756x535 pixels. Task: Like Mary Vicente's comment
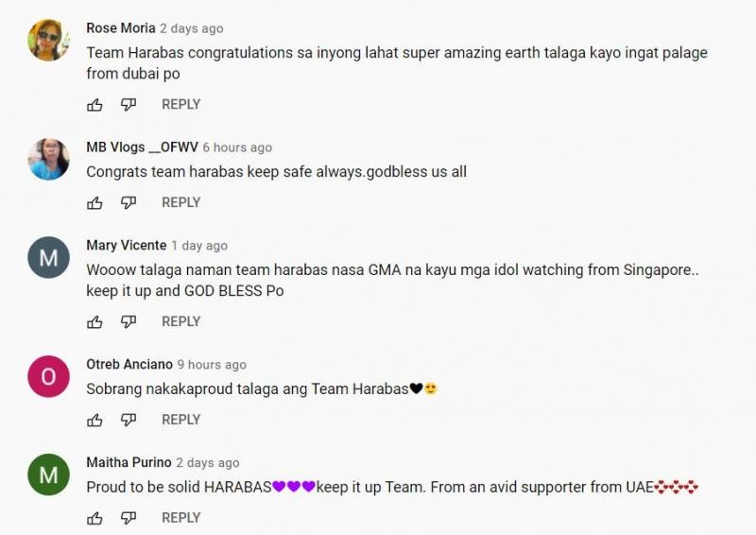pyautogui.click(x=94, y=322)
